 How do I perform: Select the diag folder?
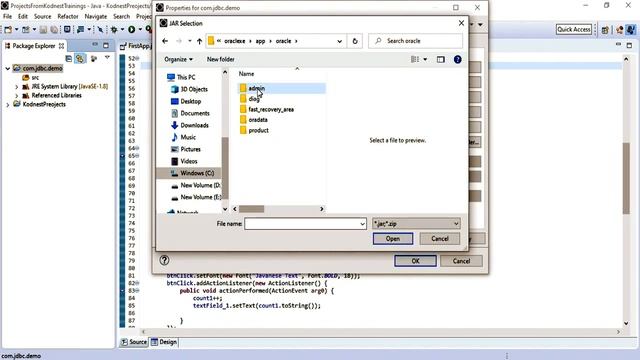click(282, 99)
